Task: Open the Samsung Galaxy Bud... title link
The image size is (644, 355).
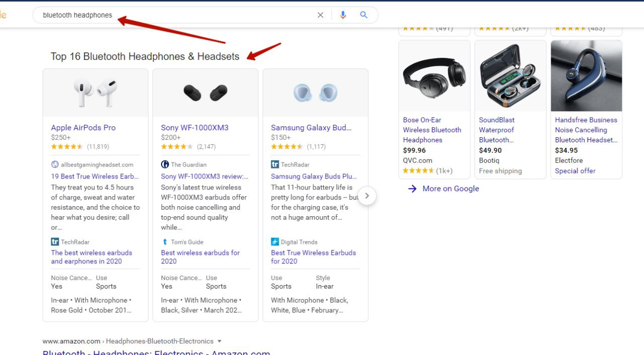Action: pyautogui.click(x=311, y=128)
